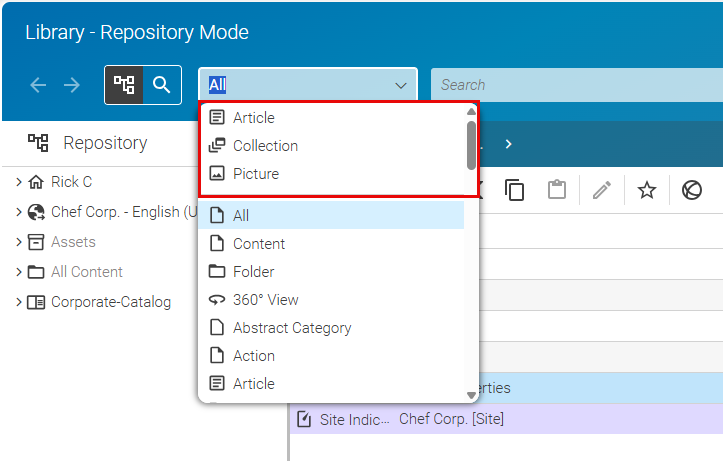This screenshot has height=461, width=723.
Task: Click the Collection stacked icon
Action: tap(217, 145)
